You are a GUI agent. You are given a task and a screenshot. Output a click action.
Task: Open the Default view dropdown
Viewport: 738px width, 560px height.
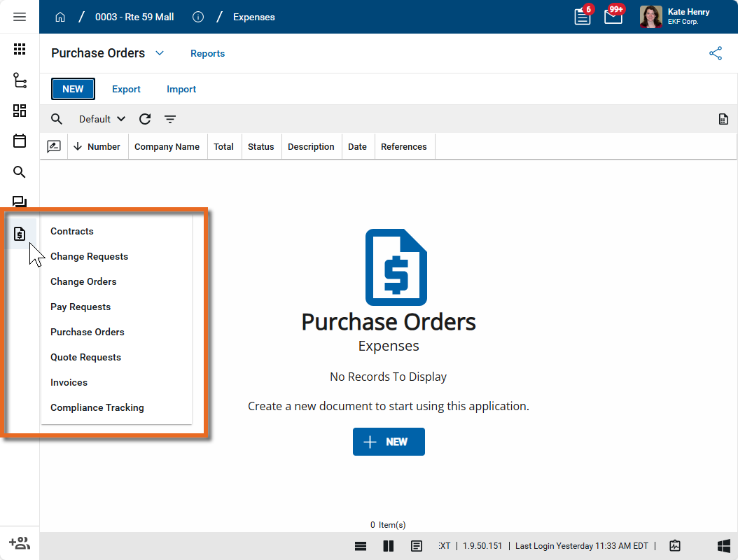[102, 119]
